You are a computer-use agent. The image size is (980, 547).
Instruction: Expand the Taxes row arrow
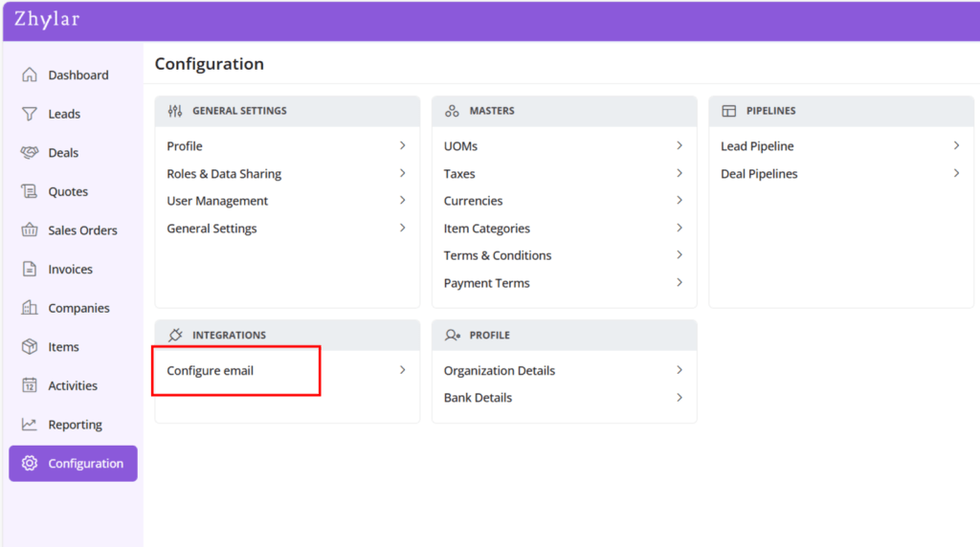679,173
